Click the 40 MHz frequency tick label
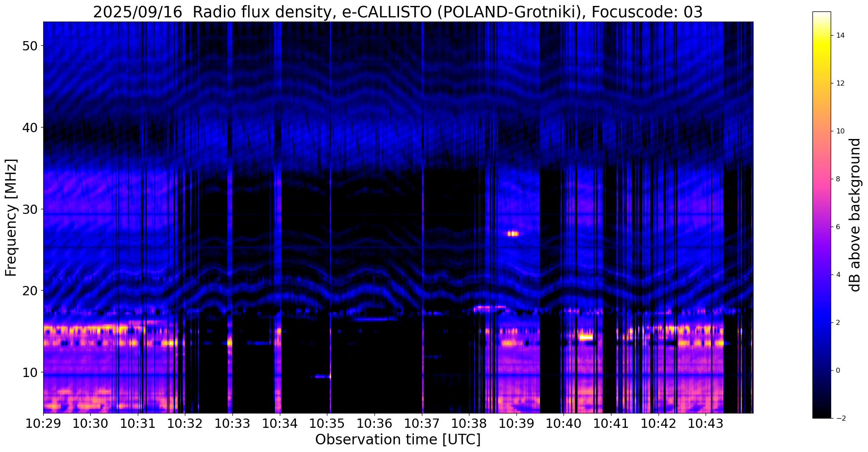Image resolution: width=868 pixels, height=452 pixels. [x=29, y=128]
